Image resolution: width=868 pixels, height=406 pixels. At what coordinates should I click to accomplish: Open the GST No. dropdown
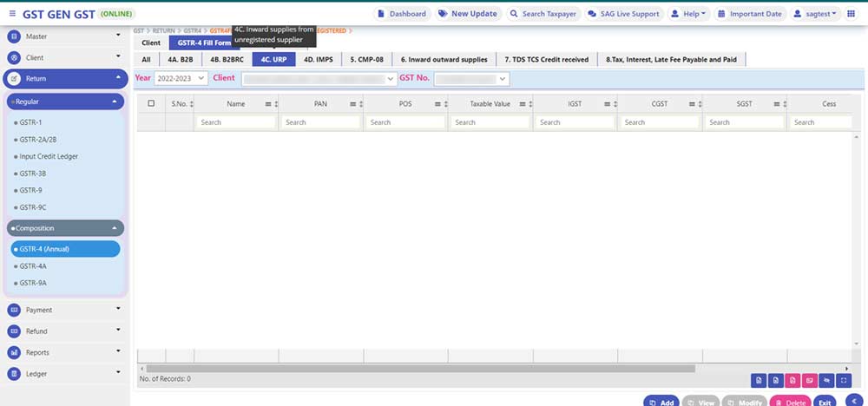click(x=471, y=79)
